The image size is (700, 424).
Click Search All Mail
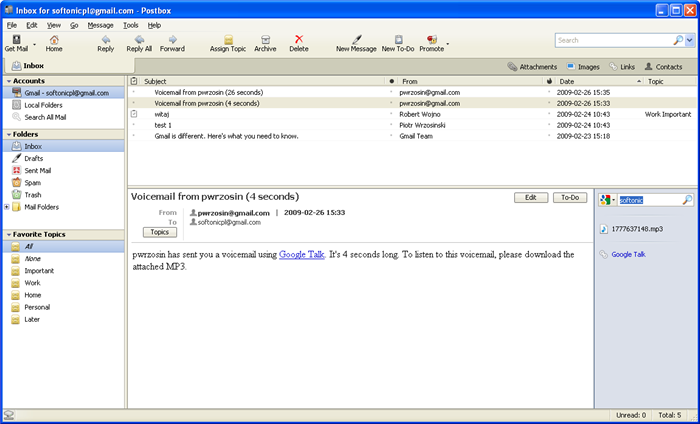63,117
